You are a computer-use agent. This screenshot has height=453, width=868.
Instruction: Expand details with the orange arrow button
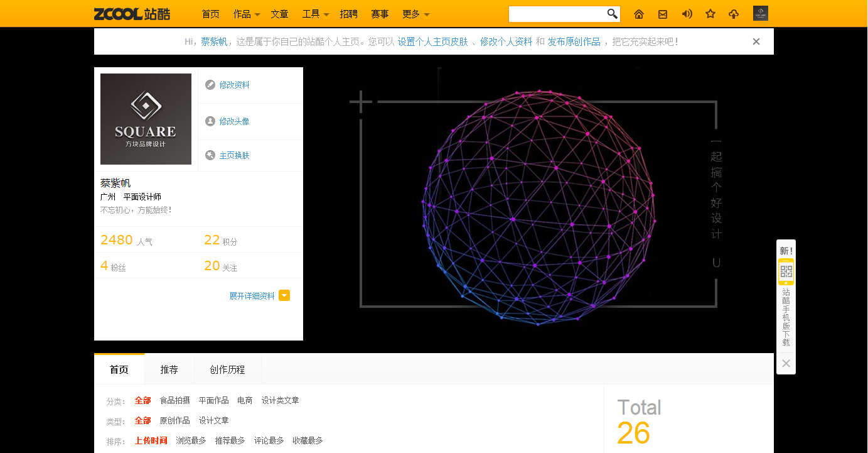pos(284,296)
